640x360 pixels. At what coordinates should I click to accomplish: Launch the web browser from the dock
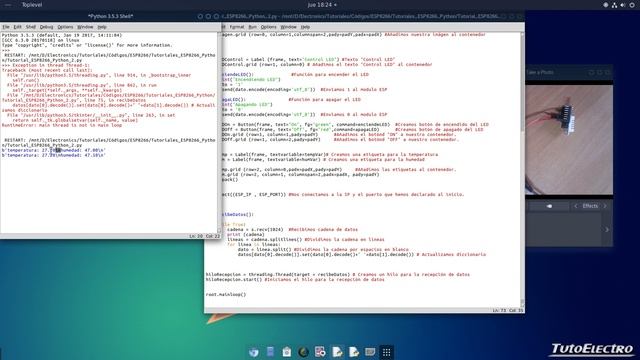pos(253,352)
